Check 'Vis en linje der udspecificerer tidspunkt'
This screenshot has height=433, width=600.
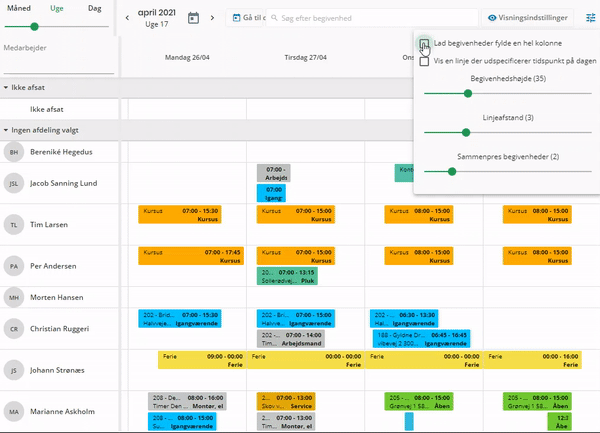425,61
